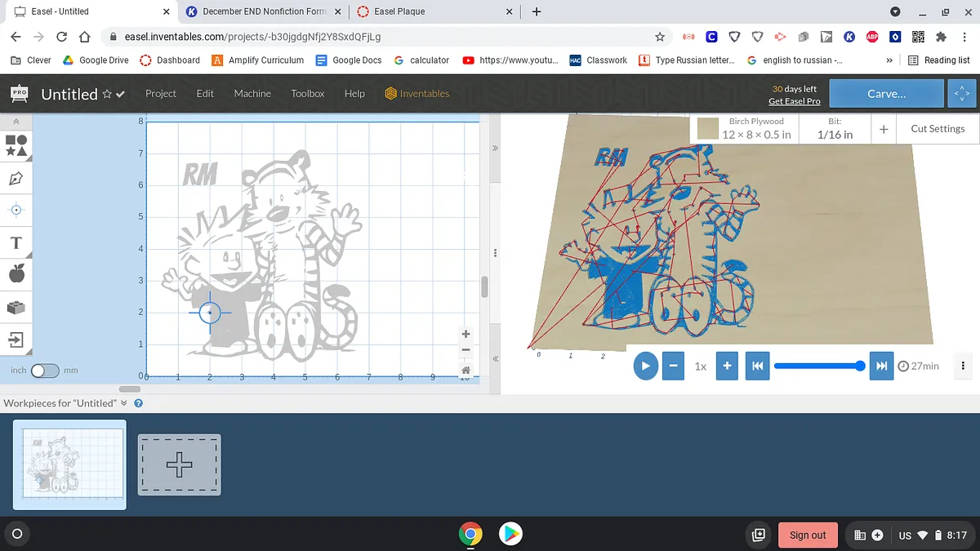The width and height of the screenshot is (980, 551).
Task: Open the ChromeOS launcher circle
Action: [x=16, y=535]
